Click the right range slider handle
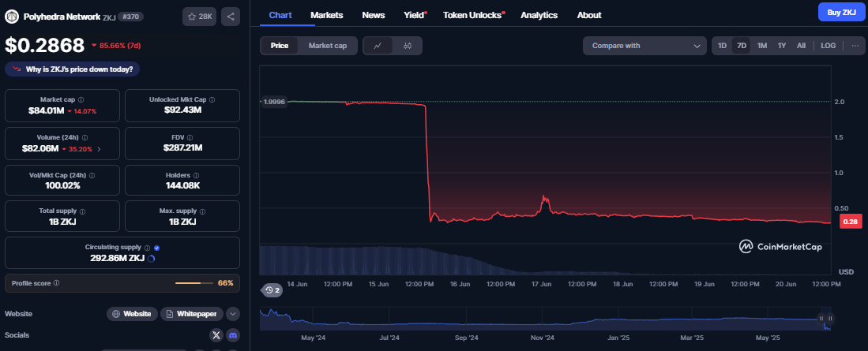 pos(830,319)
